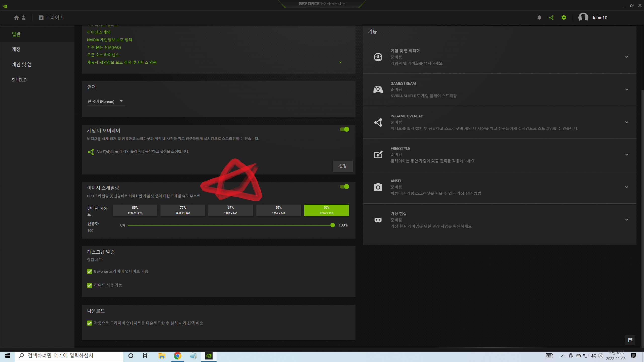Open Task View on taskbar
This screenshot has width=644, height=362.
tap(146, 356)
